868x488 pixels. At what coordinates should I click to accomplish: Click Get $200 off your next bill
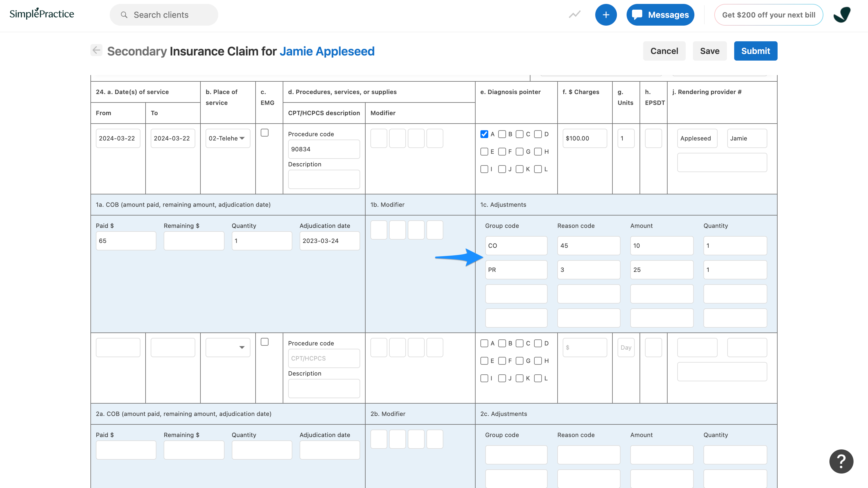tap(769, 15)
